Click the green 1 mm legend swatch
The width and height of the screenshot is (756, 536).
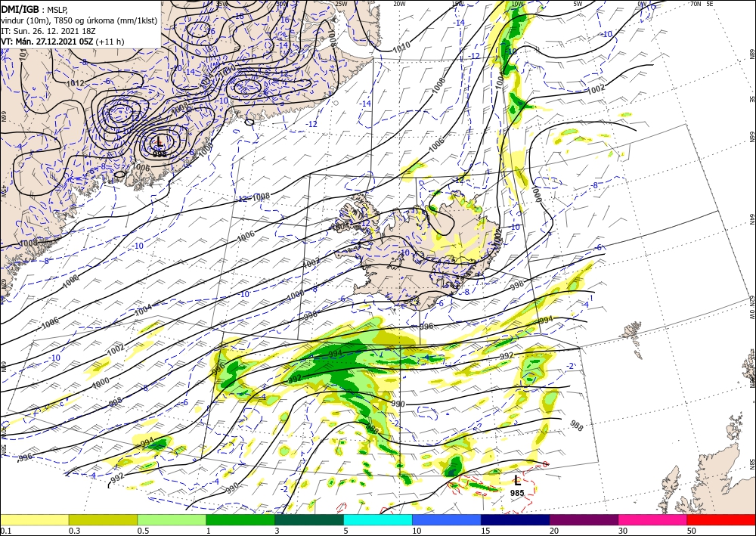point(240,519)
